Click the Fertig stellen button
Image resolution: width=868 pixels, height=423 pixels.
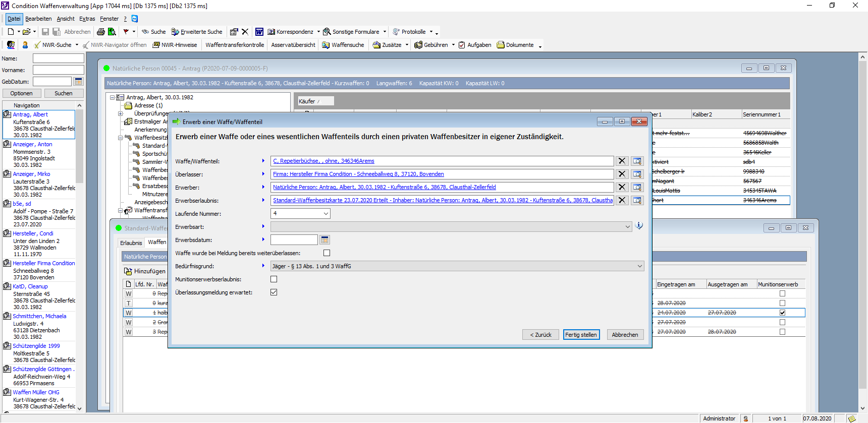pyautogui.click(x=581, y=335)
